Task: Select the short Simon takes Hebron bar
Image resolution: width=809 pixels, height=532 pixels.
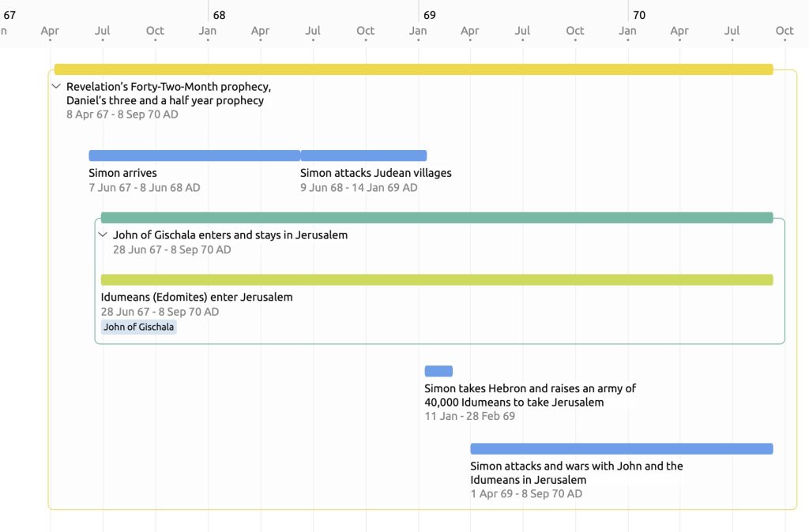Action: (438, 371)
